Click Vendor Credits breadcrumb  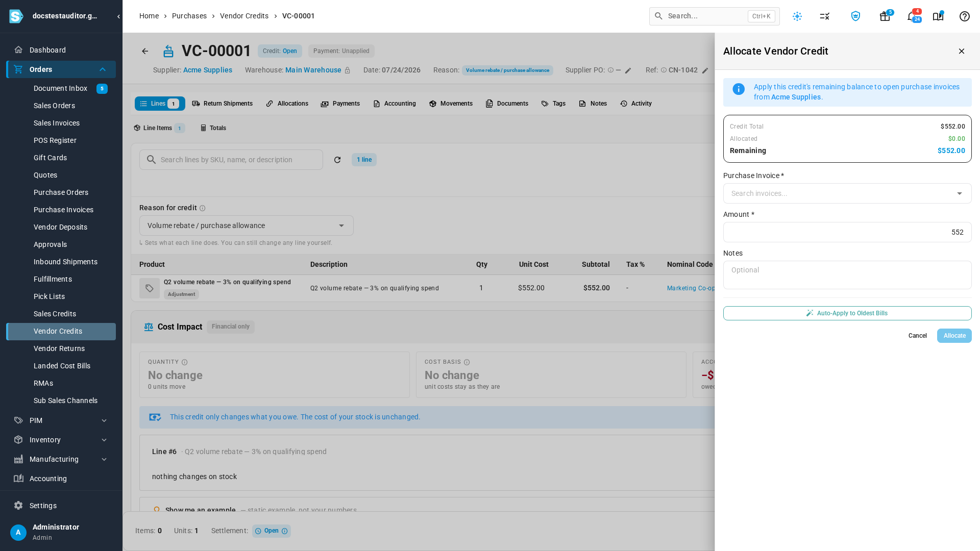pos(244,16)
